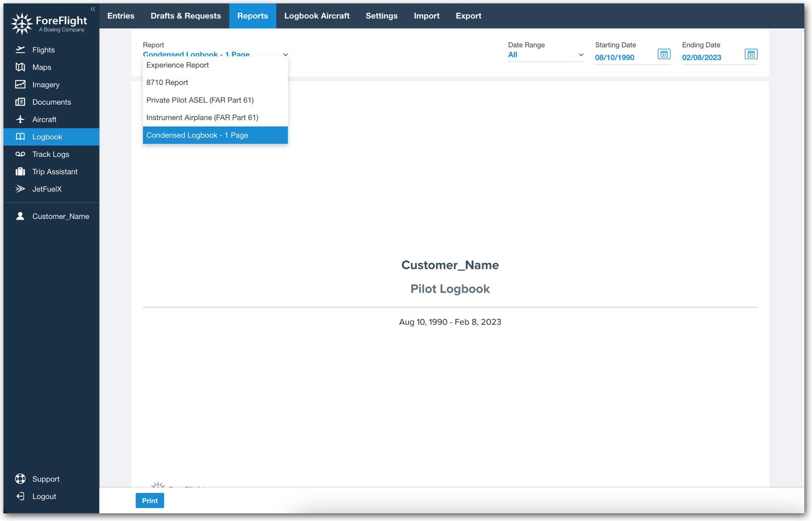The width and height of the screenshot is (812, 521).
Task: Switch to the Entries tab
Action: pyautogui.click(x=121, y=15)
